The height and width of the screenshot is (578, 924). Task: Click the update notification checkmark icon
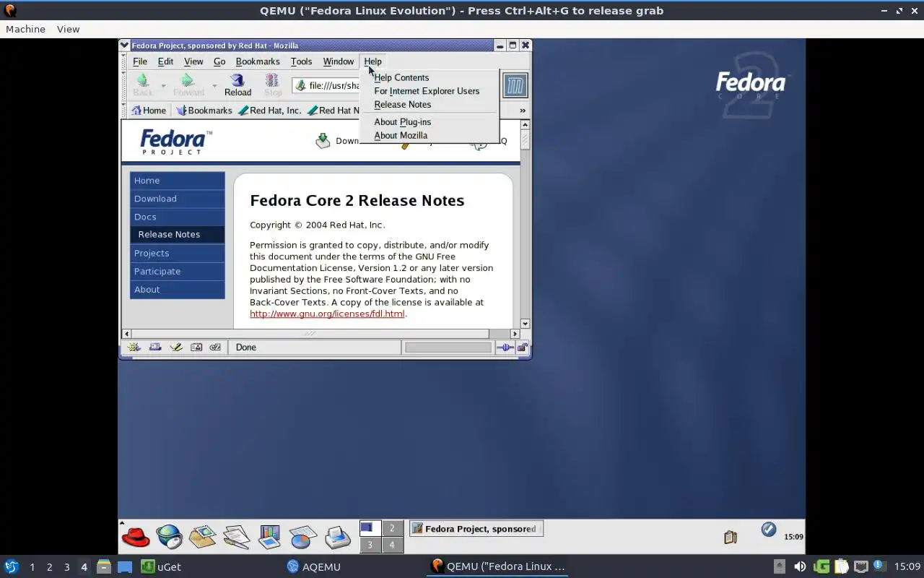coord(769,530)
